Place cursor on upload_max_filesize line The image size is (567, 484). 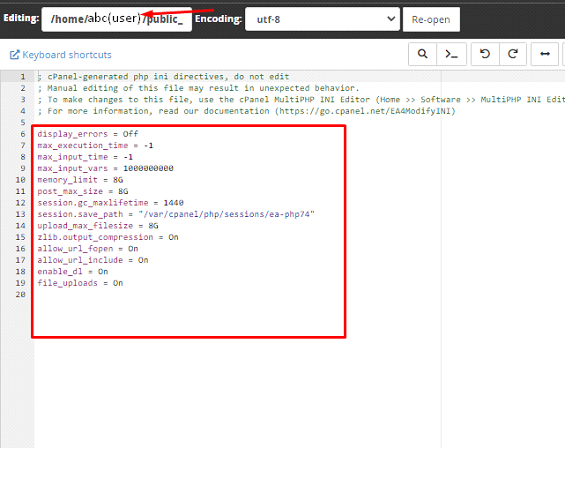point(98,226)
